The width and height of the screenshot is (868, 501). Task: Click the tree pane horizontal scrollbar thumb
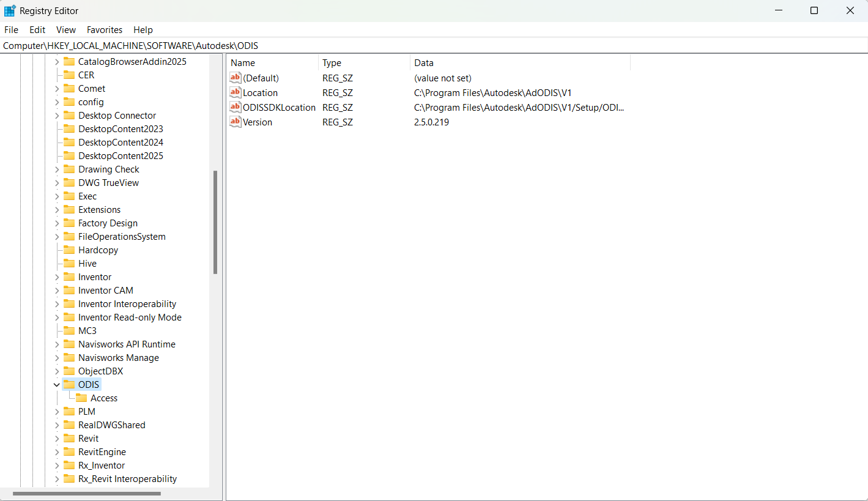[x=87, y=493]
